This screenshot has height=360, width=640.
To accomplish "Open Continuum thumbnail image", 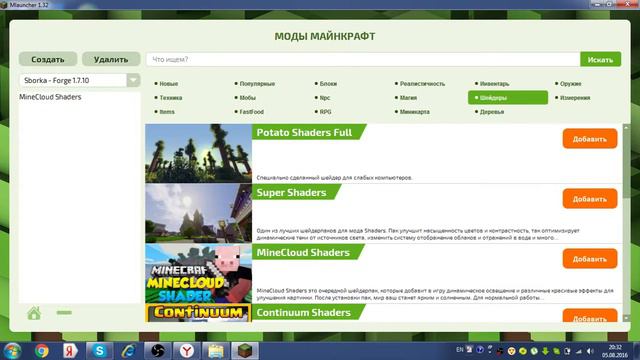I will tap(198, 313).
